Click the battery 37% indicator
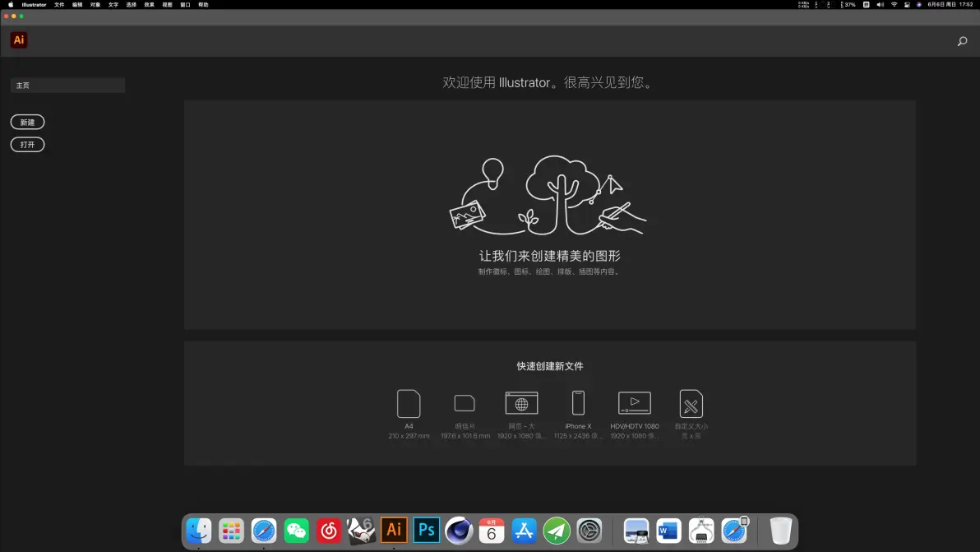This screenshot has width=980, height=552. (x=848, y=4)
